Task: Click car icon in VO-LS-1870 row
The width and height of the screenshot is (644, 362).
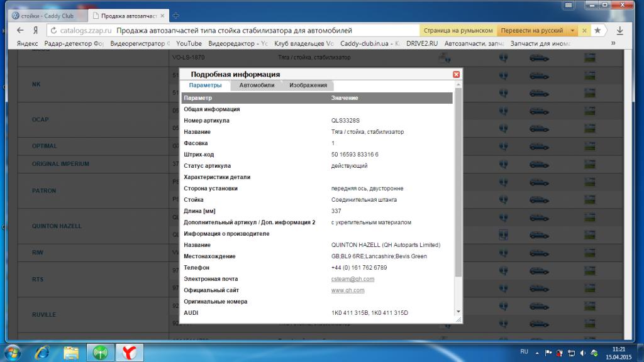Action: point(539,58)
